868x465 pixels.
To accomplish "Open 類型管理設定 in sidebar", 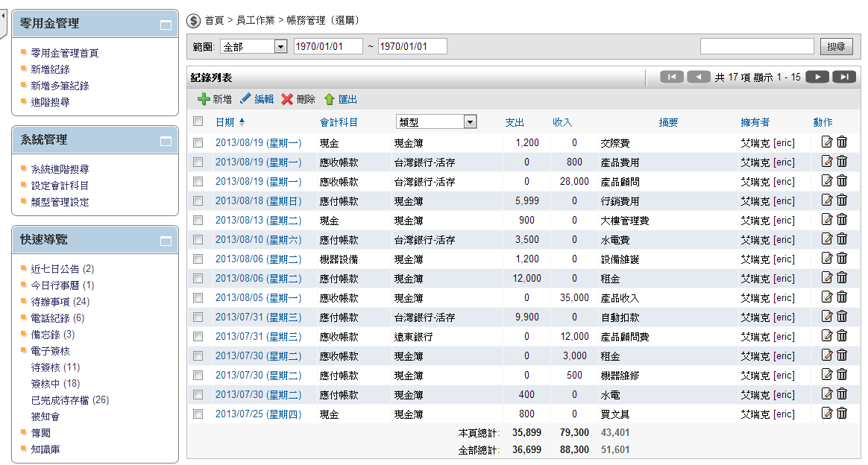I will (x=60, y=202).
